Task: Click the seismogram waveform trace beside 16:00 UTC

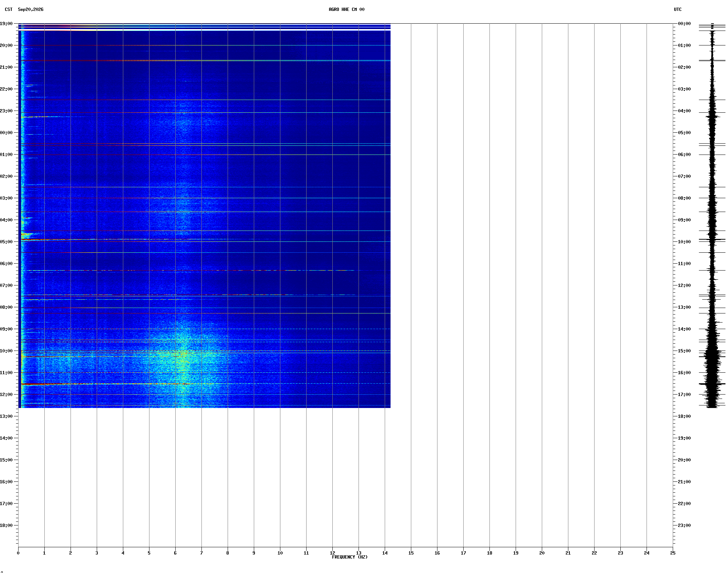Action: pyautogui.click(x=712, y=373)
